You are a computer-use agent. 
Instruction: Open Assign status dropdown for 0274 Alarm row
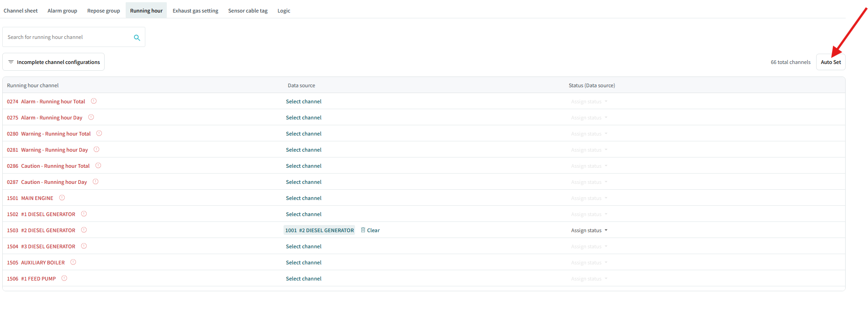click(589, 102)
